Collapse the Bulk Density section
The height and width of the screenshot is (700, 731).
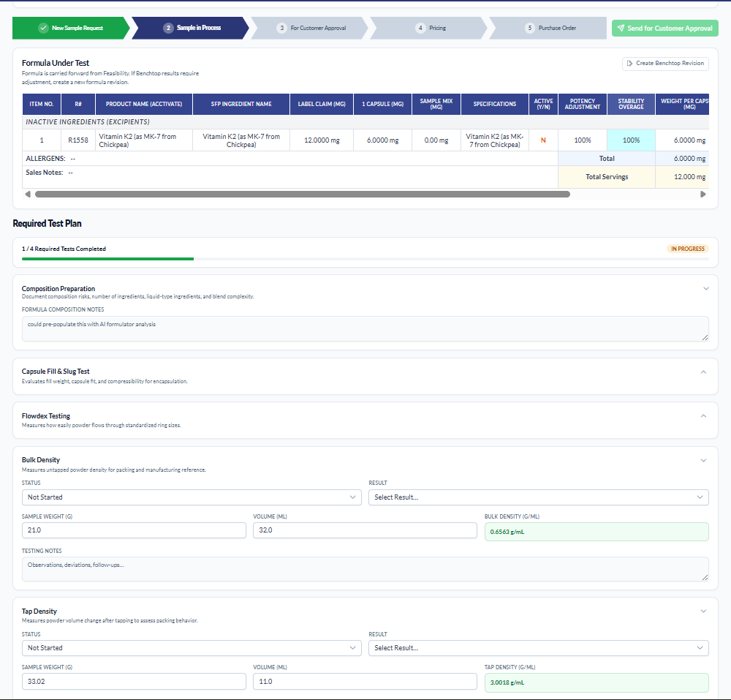[x=703, y=461]
